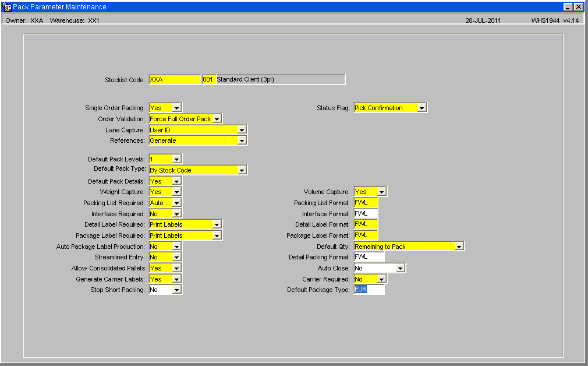Expand the References dropdown
The height and width of the screenshot is (366, 588).
242,141
